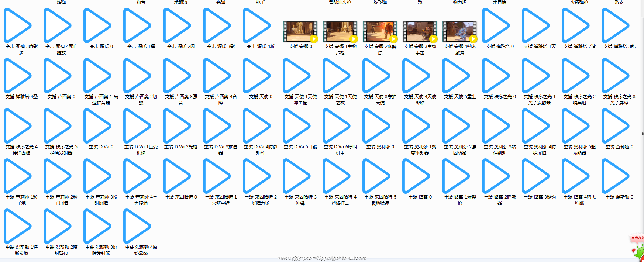The width and height of the screenshot is (644, 262).
Task: Select the 支援 卢西奥 3强音 file icon
Action: pos(177,76)
